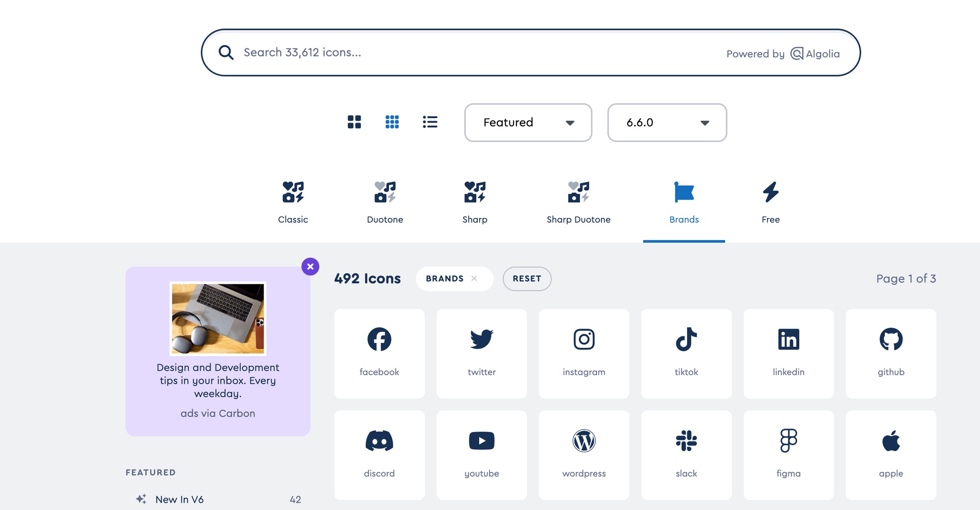Image resolution: width=980 pixels, height=510 pixels.
Task: Click the New In V6 sparkle icon
Action: click(141, 499)
